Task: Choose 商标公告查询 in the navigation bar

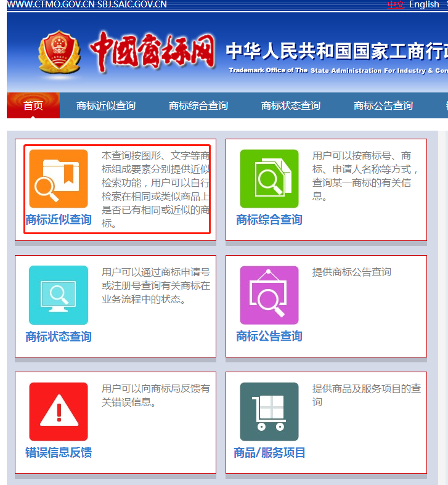Action: tap(383, 105)
